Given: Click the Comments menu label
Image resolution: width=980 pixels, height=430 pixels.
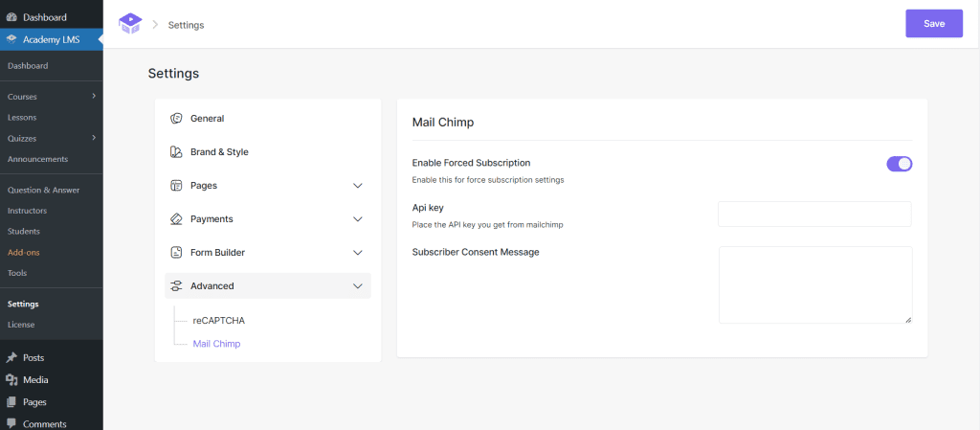Looking at the screenshot, I should (x=44, y=423).
